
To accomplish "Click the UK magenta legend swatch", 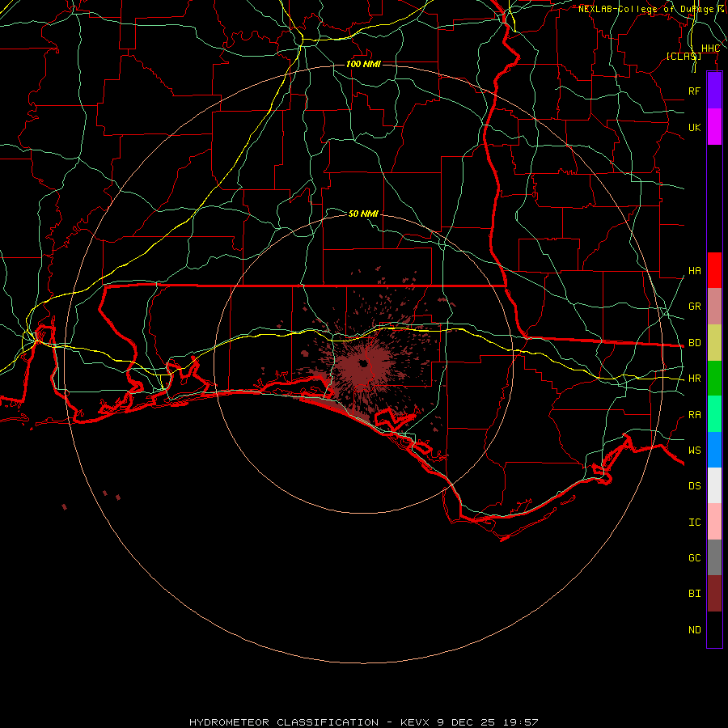I will (x=714, y=127).
